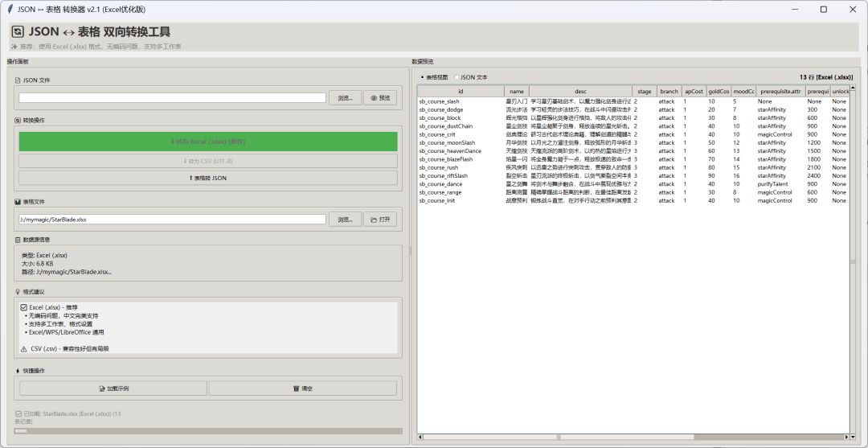Select the sb_course_crit row
The height and width of the screenshot is (448, 868).
[633, 134]
